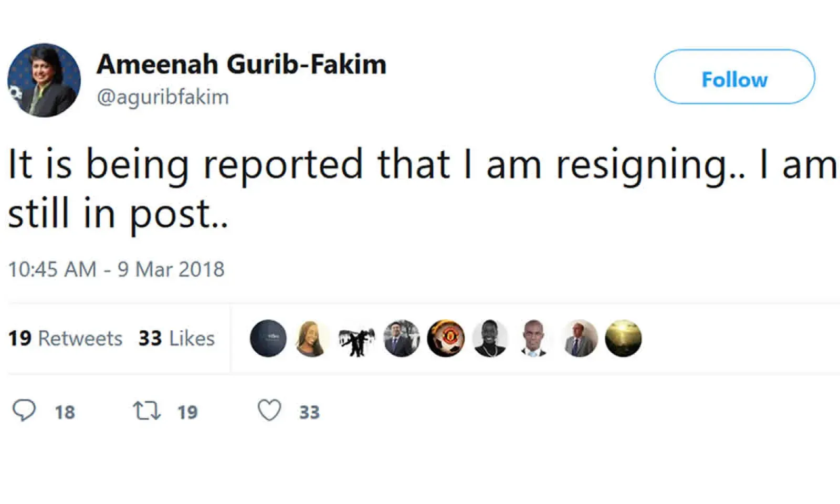Open the black-and-white portrait liker avatar
The height and width of the screenshot is (504, 840).
(490, 339)
